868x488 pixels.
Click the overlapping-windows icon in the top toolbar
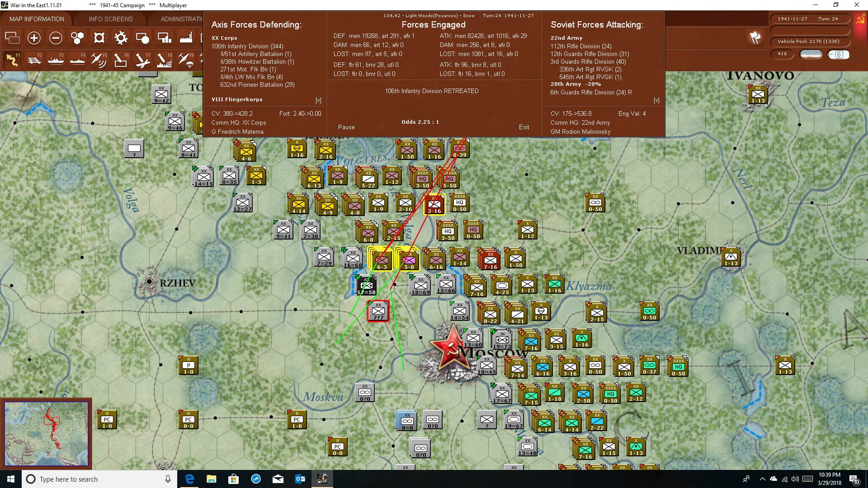coord(12,38)
